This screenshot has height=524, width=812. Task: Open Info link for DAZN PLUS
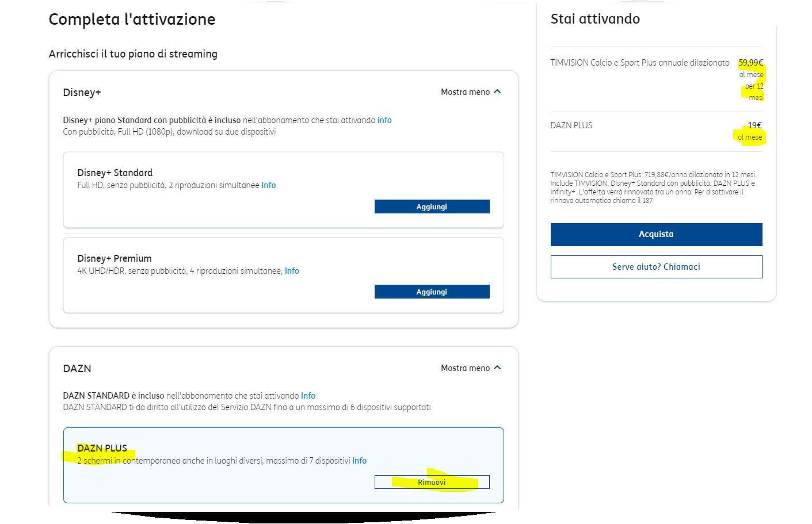[359, 461]
